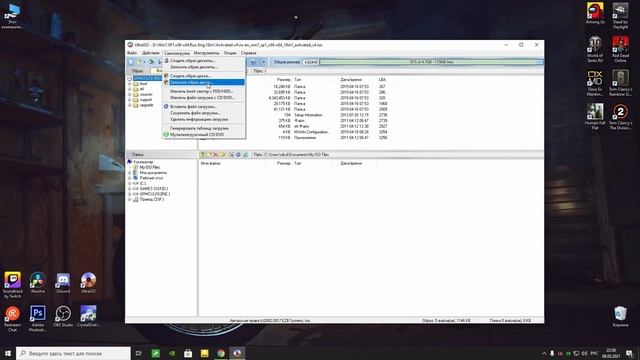Screen dimensions: 640x360
Task: Open Microsoft Store from the taskbar
Action: [188, 353]
